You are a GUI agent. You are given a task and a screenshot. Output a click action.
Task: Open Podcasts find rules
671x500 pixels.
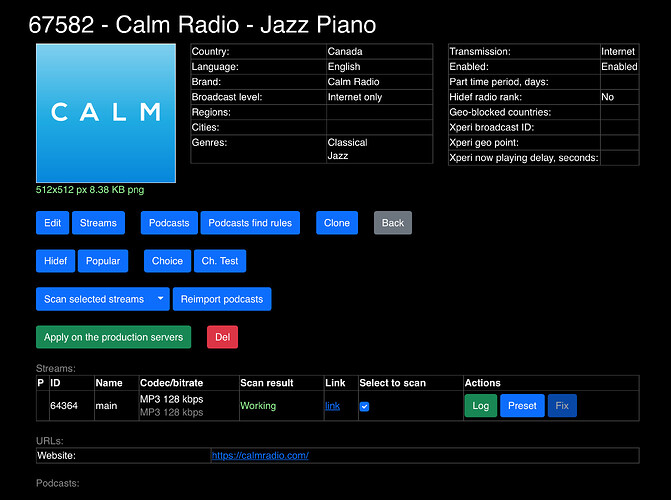click(250, 223)
